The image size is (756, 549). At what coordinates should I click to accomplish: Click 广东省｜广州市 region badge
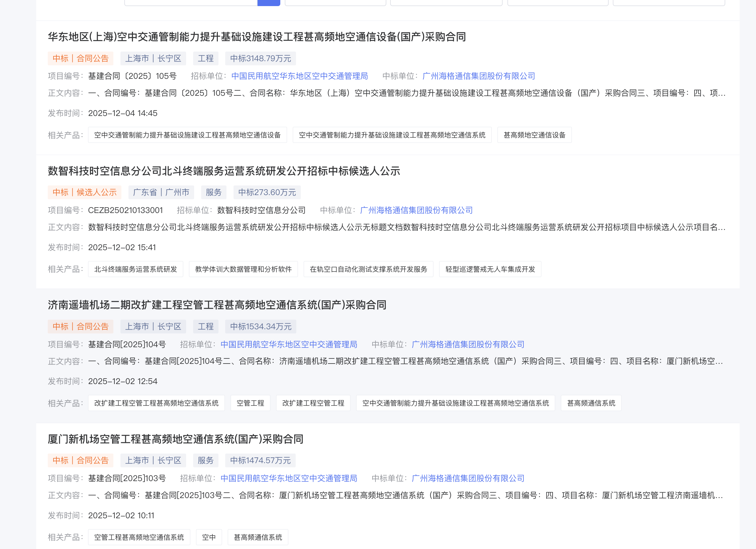(161, 192)
